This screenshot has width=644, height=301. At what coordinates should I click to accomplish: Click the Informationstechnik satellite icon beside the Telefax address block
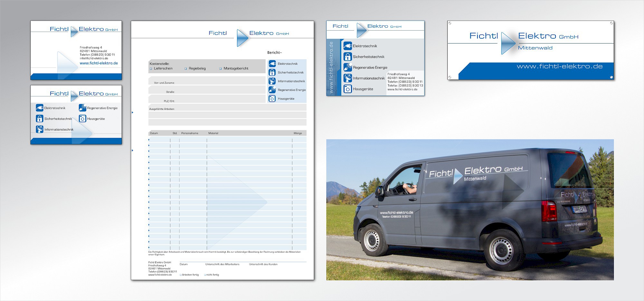coord(347,78)
